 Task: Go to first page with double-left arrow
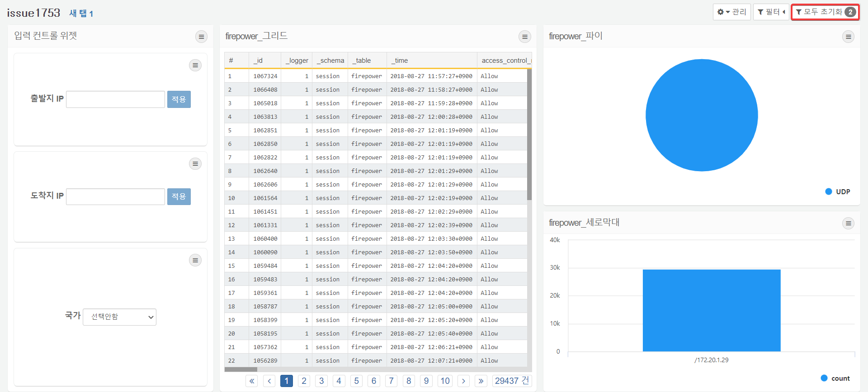coord(252,381)
